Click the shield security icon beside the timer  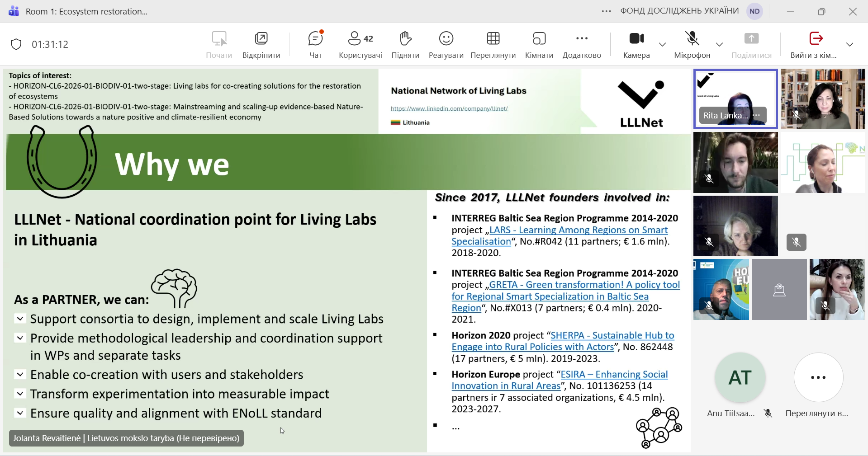[x=16, y=44]
